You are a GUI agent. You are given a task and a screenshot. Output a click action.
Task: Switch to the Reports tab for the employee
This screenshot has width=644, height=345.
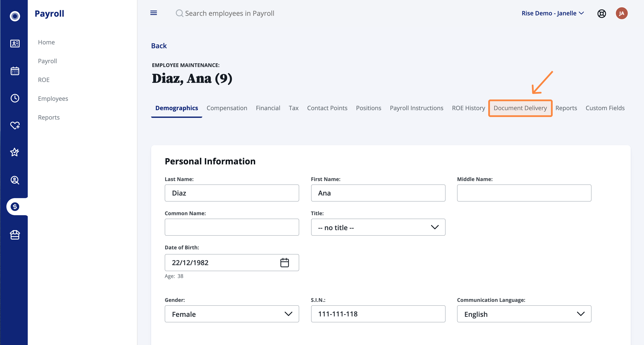[x=566, y=108]
